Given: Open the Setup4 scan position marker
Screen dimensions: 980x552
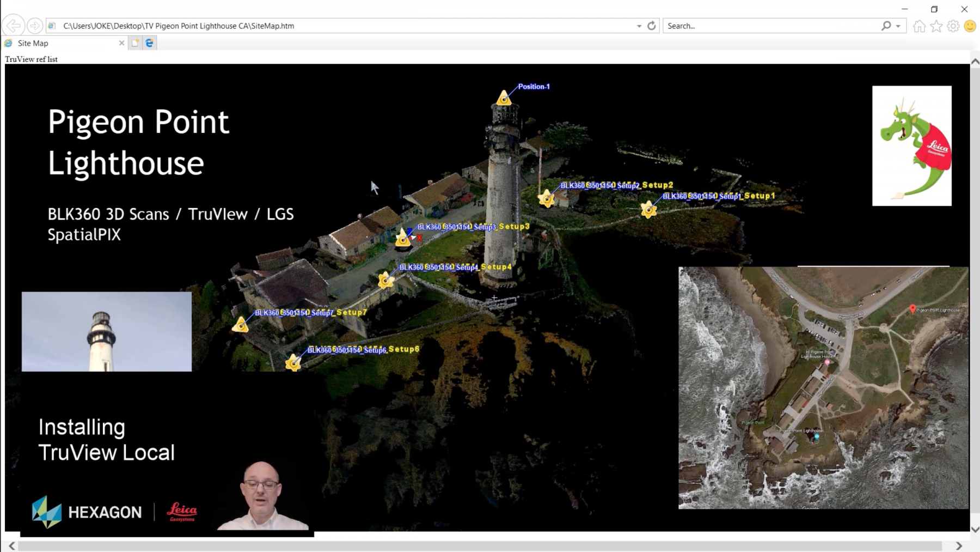Looking at the screenshot, I should coord(385,280).
